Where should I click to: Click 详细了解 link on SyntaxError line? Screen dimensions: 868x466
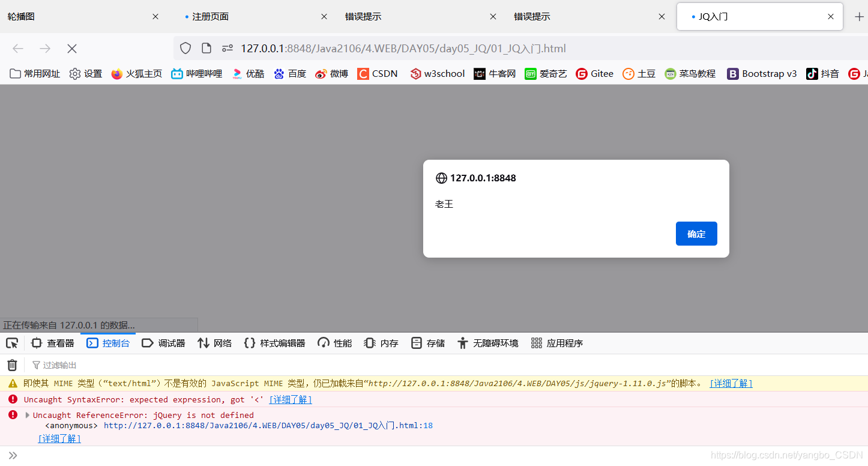click(x=290, y=400)
